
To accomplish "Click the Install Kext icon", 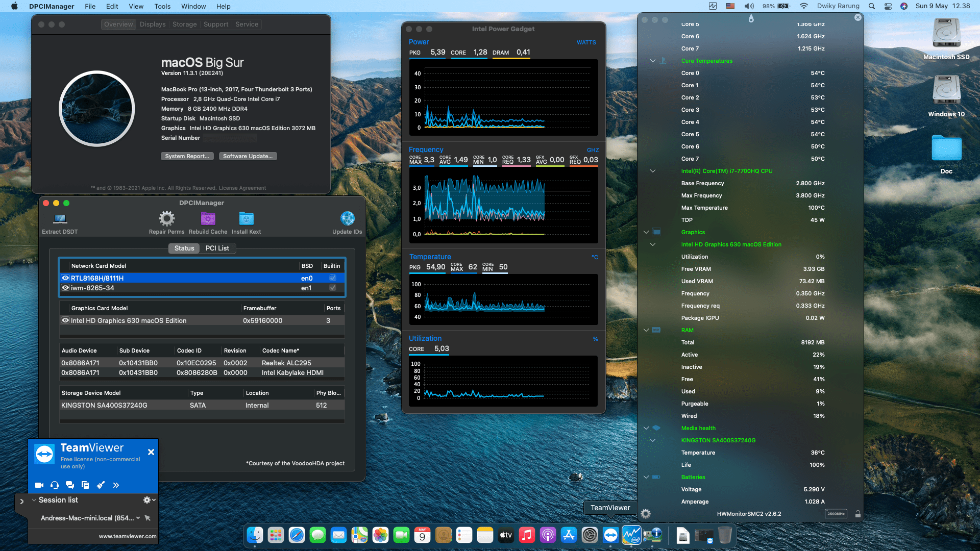I will click(x=247, y=218).
